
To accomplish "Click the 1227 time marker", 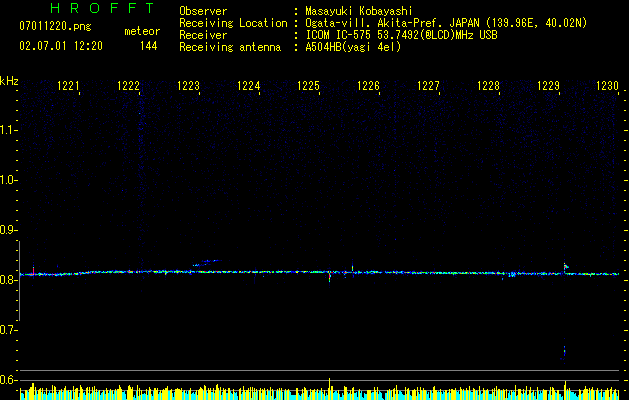I will (428, 86).
